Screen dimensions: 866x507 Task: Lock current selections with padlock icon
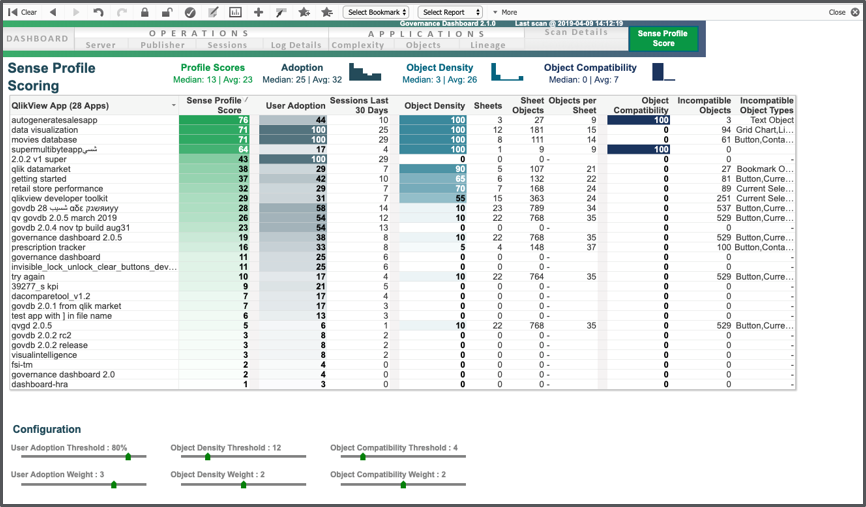click(x=145, y=12)
